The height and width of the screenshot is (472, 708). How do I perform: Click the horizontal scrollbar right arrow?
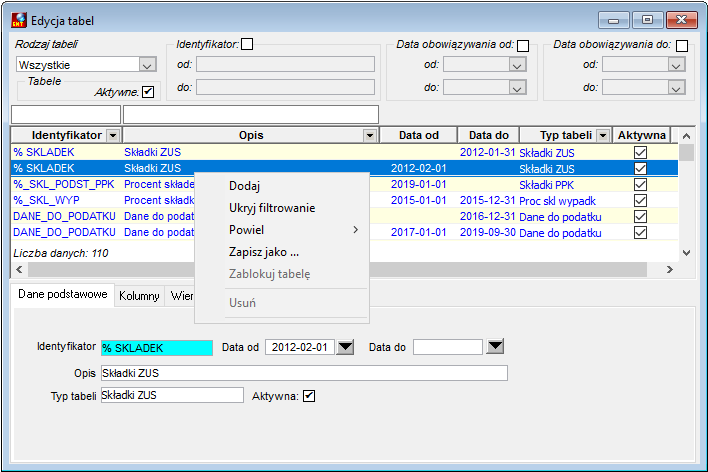pyautogui.click(x=670, y=270)
